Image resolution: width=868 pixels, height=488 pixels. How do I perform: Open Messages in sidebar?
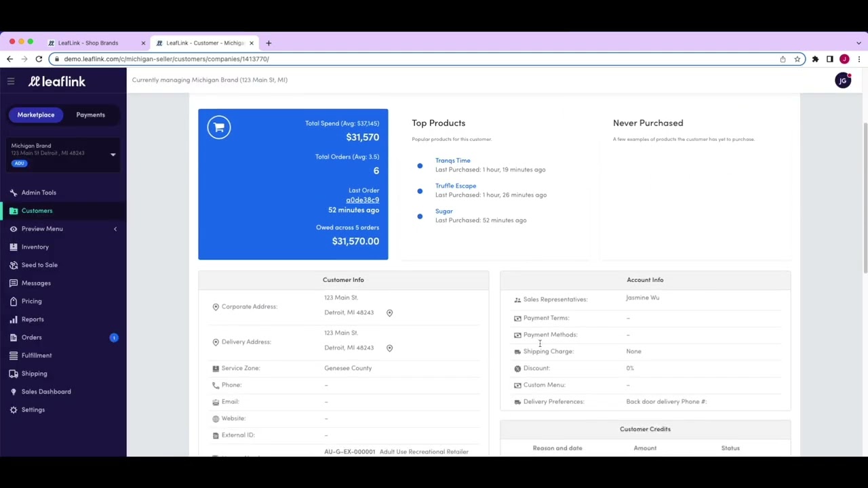(36, 283)
